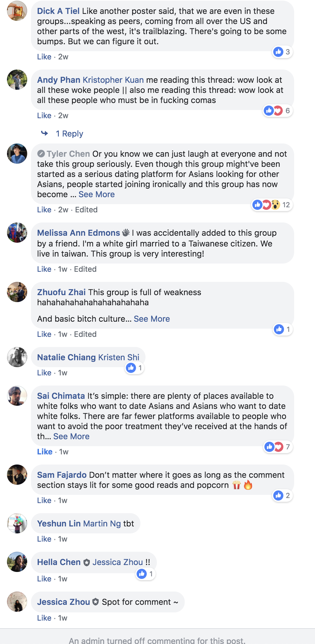Like Yeshun Lin's comment

click(x=44, y=539)
